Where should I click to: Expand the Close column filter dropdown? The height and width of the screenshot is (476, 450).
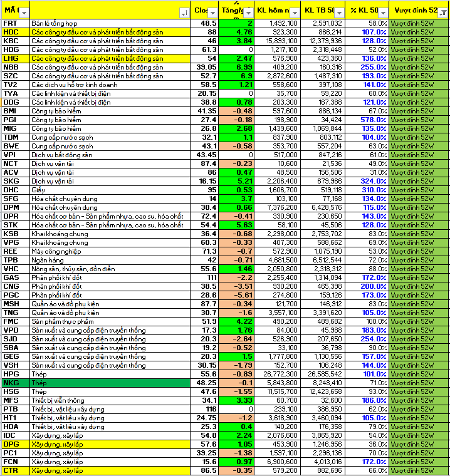(213, 13)
